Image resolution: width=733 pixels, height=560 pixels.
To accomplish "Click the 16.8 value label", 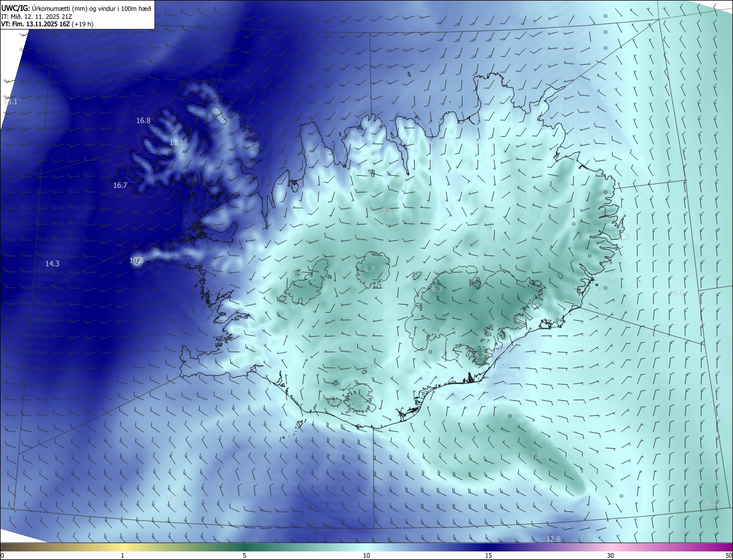I will pyautogui.click(x=143, y=121).
